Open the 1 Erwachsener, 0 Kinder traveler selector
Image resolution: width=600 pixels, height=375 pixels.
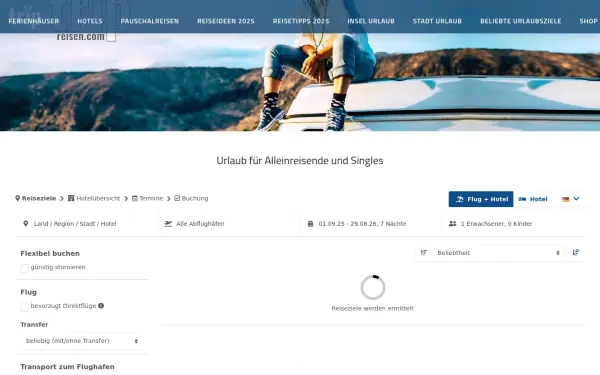tap(514, 224)
